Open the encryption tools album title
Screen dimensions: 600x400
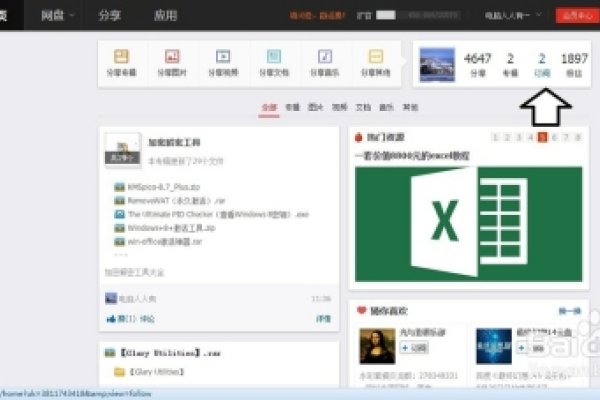[x=174, y=142]
